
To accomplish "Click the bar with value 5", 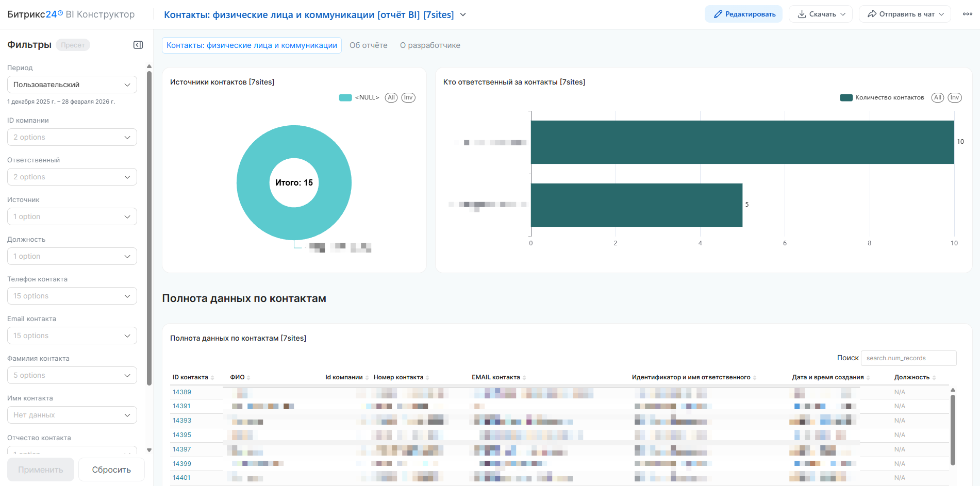I will point(637,205).
